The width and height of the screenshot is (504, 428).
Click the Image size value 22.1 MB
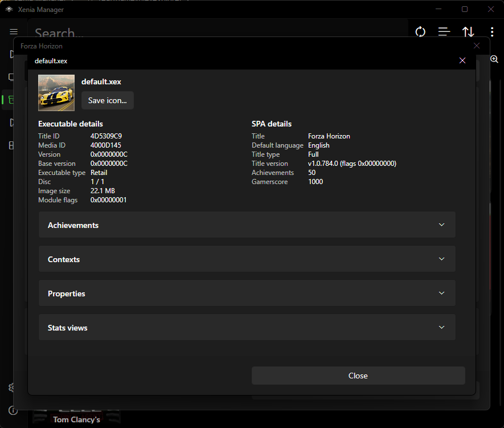click(103, 191)
